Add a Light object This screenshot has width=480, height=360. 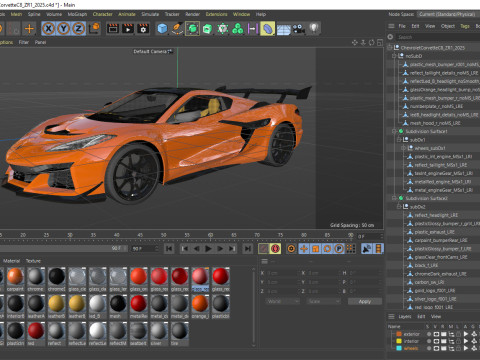[314, 29]
